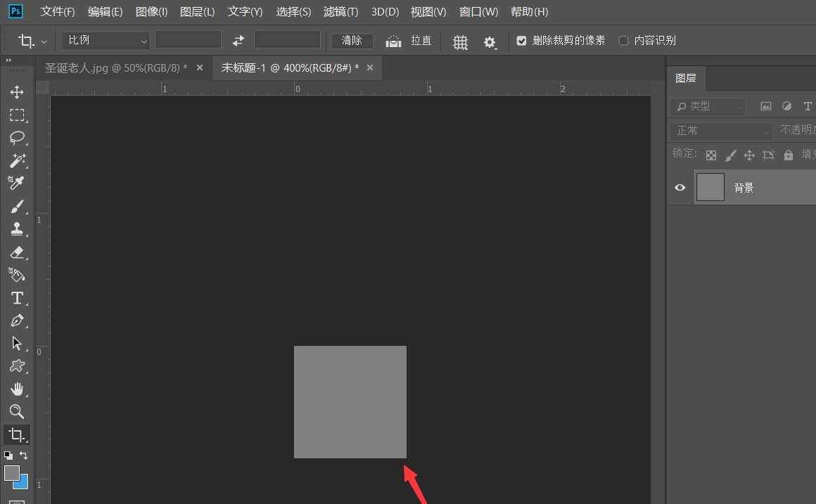This screenshot has height=504, width=816.
Task: Filter layers by type layer icon
Action: (807, 106)
